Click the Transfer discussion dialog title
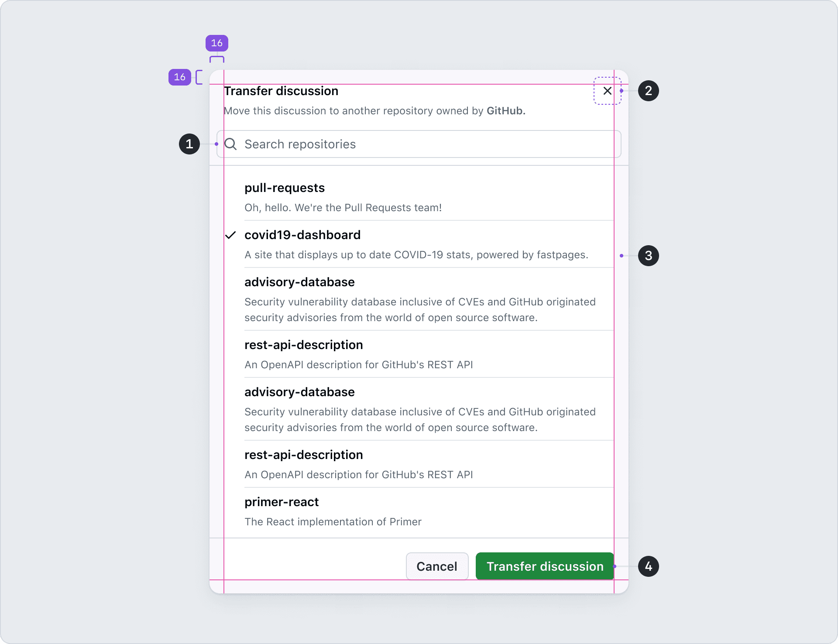This screenshot has height=644, width=838. click(x=281, y=91)
